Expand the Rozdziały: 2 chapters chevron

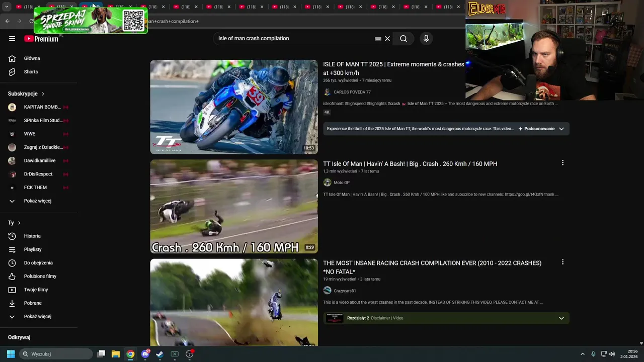(561, 318)
